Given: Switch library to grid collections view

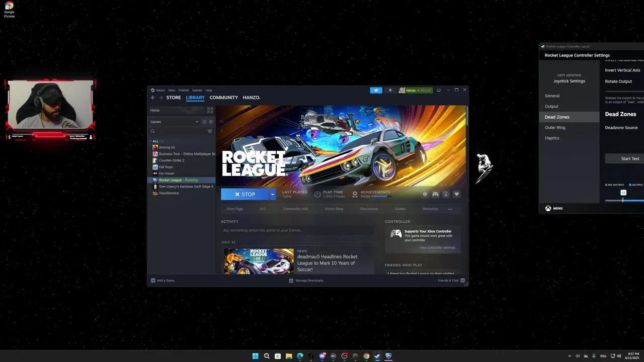Looking at the screenshot, I should [x=210, y=110].
